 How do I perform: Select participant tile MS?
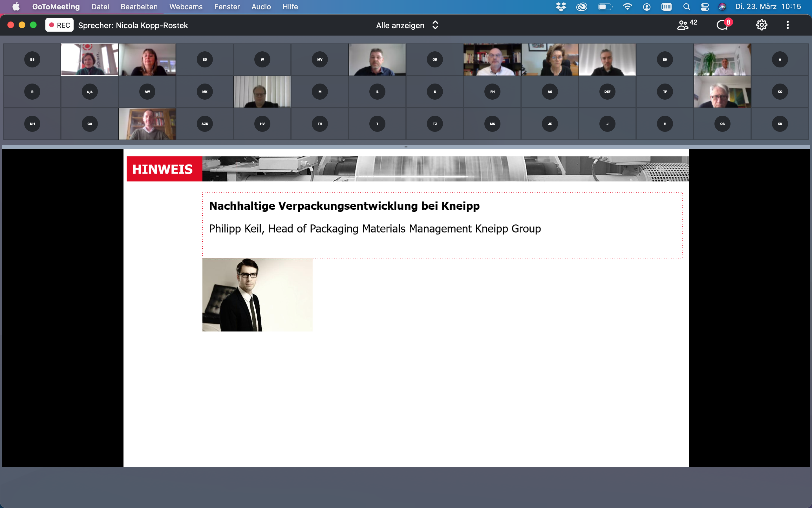[x=492, y=124]
